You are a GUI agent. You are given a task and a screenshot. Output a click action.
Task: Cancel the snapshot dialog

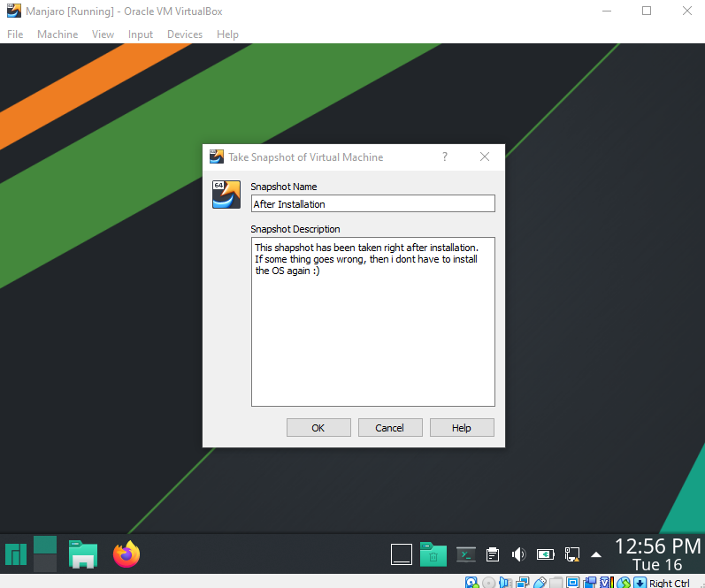pos(390,427)
